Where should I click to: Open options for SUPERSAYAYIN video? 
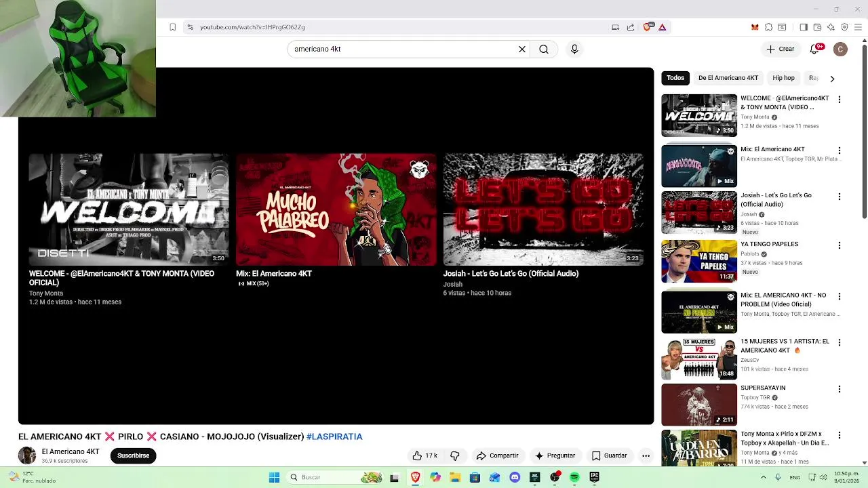(840, 389)
